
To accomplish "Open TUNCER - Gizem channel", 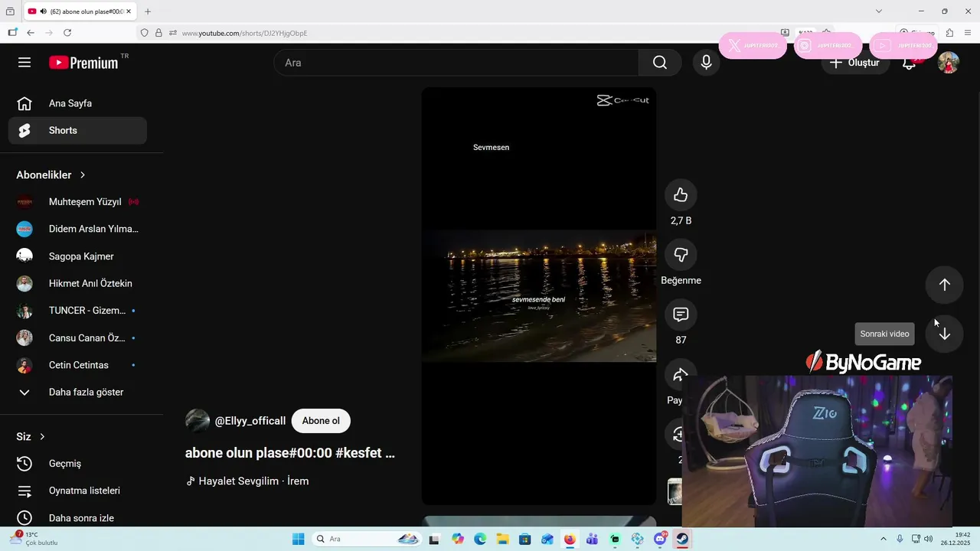I will point(77,311).
